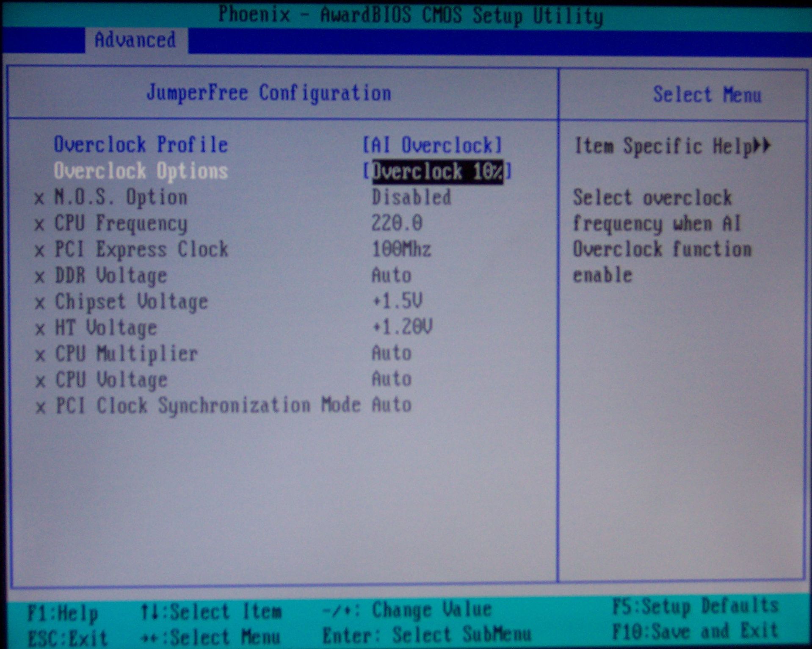Image resolution: width=812 pixels, height=649 pixels.
Task: Click the 100Mhz PCI Express value
Action: point(401,249)
